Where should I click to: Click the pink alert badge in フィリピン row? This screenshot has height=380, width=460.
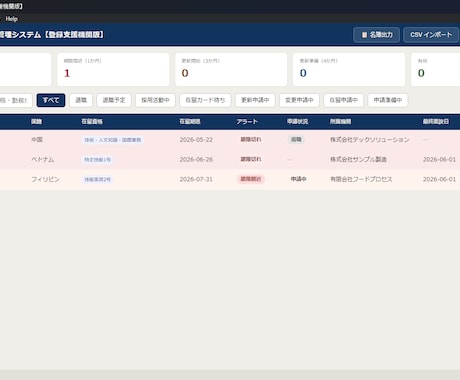(x=251, y=179)
